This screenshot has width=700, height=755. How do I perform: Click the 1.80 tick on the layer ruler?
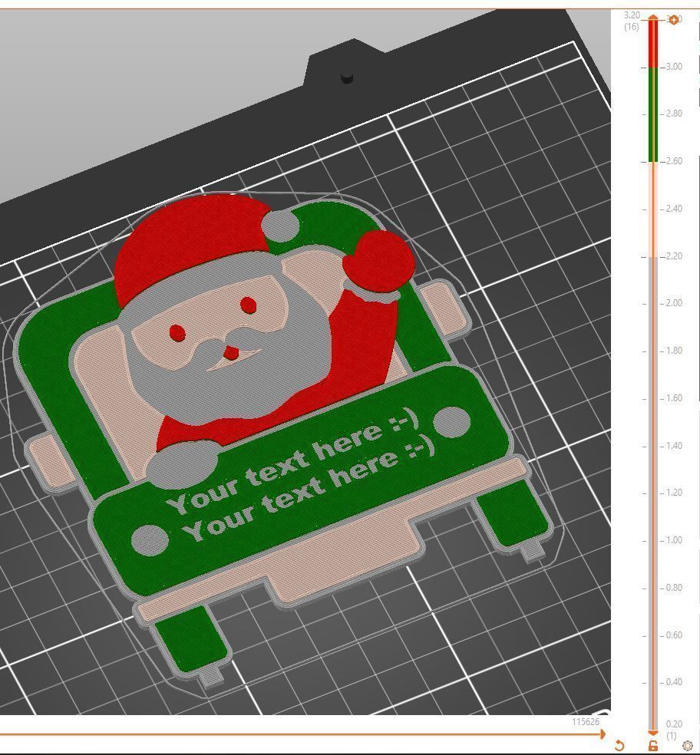[x=673, y=351]
